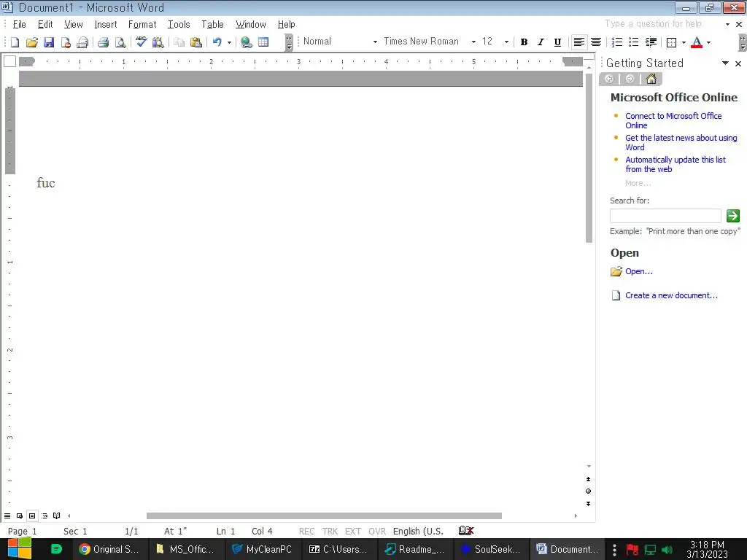The width and height of the screenshot is (747, 560).
Task: Go to the task pane Home icon
Action: point(651,79)
